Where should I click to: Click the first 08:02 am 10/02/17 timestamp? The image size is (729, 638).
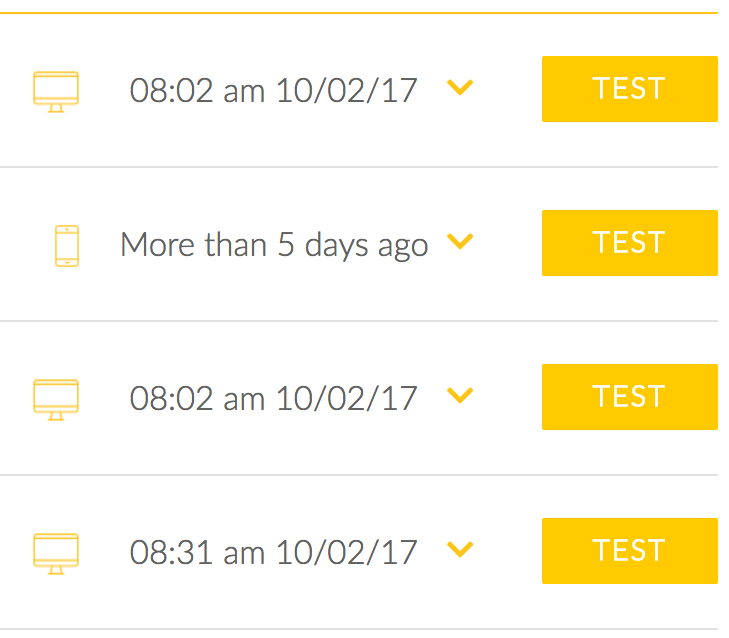tap(273, 91)
